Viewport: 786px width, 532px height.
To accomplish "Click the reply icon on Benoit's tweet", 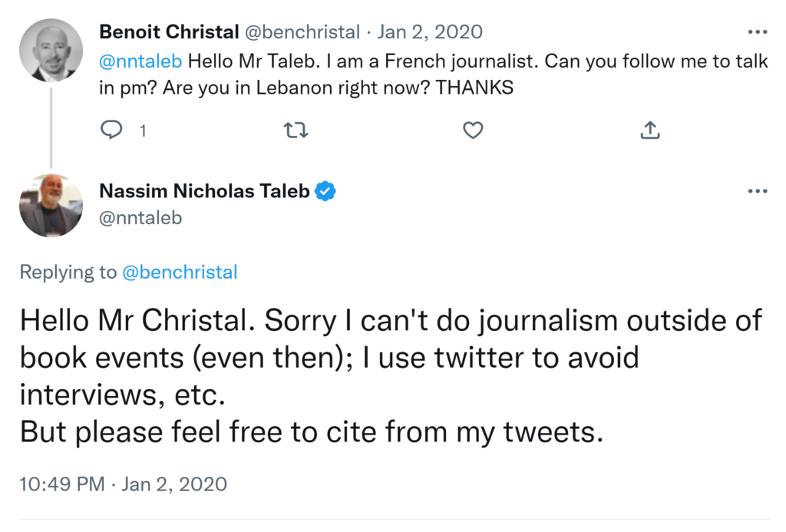I will pyautogui.click(x=112, y=131).
